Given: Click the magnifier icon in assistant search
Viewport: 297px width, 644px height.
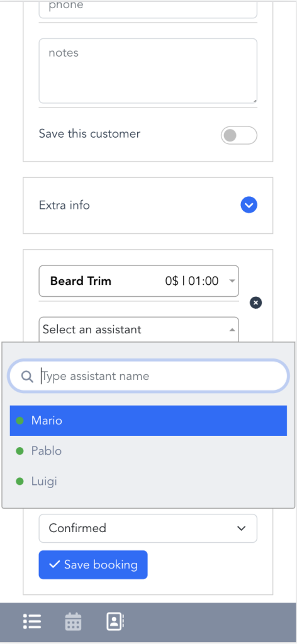Looking at the screenshot, I should coord(27,376).
